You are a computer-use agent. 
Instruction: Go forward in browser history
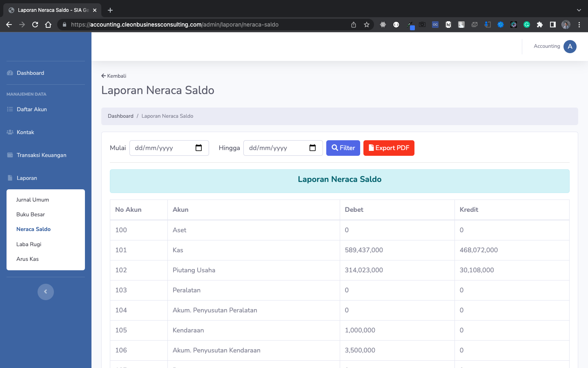pyautogui.click(x=22, y=25)
